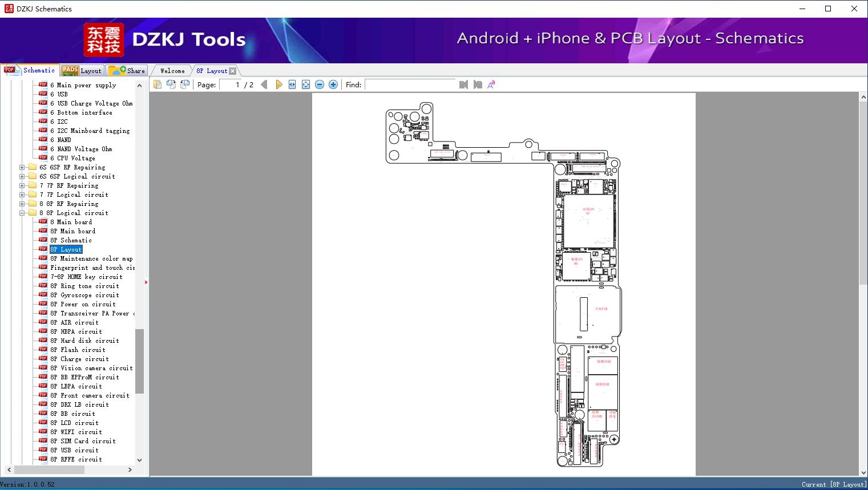This screenshot has width=868, height=490.
Task: Open 7-8P HOME key circuit item
Action: [86, 277]
